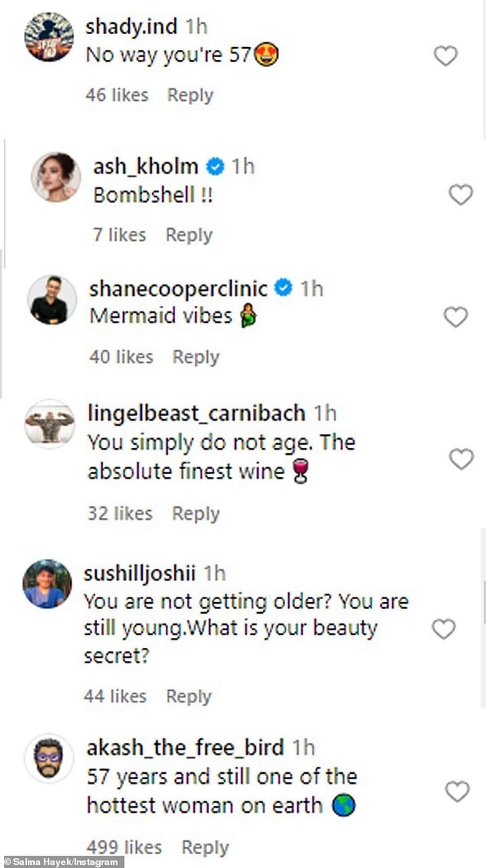The image size is (486, 868).
Task: Click shanecooperclinic's verified badge
Action: pyautogui.click(x=284, y=288)
